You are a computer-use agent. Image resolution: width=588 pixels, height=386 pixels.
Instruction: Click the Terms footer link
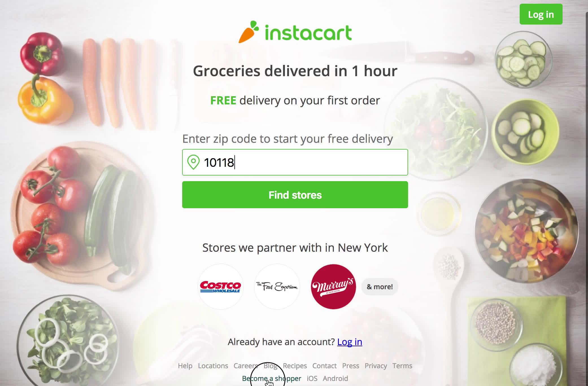(x=402, y=366)
